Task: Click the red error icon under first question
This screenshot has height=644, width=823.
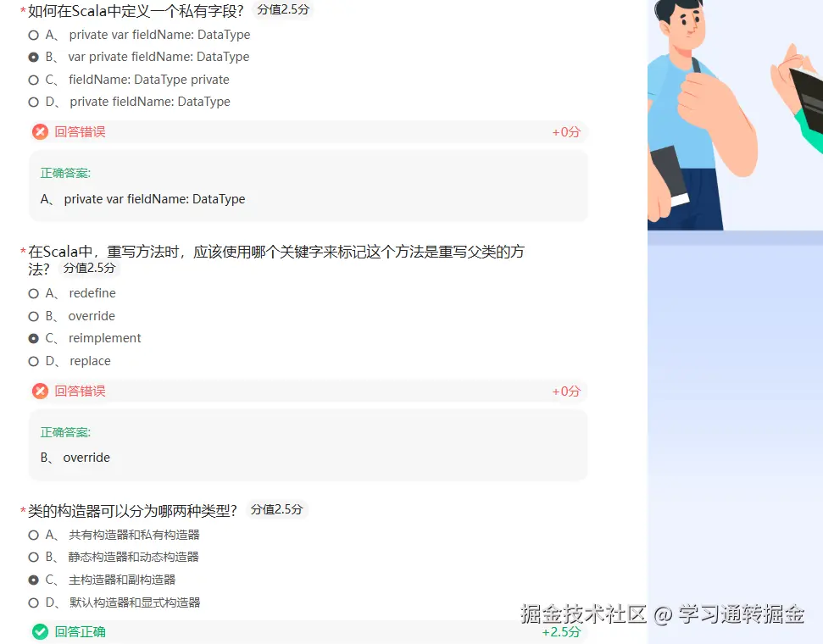Action: (41, 131)
